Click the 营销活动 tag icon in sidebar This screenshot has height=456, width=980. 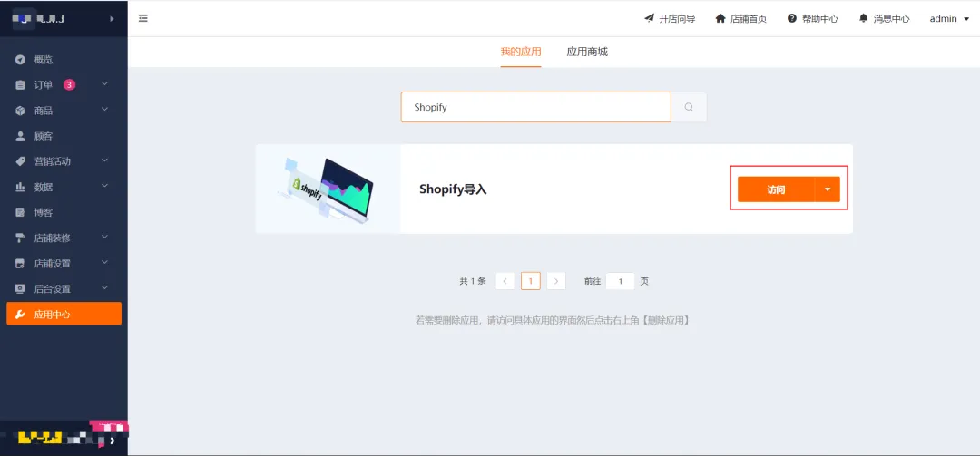(20, 161)
